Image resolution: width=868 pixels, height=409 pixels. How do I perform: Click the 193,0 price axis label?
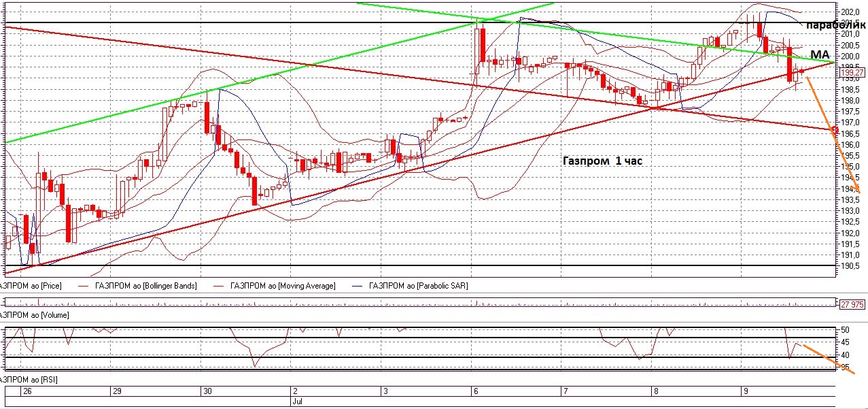tap(850, 210)
